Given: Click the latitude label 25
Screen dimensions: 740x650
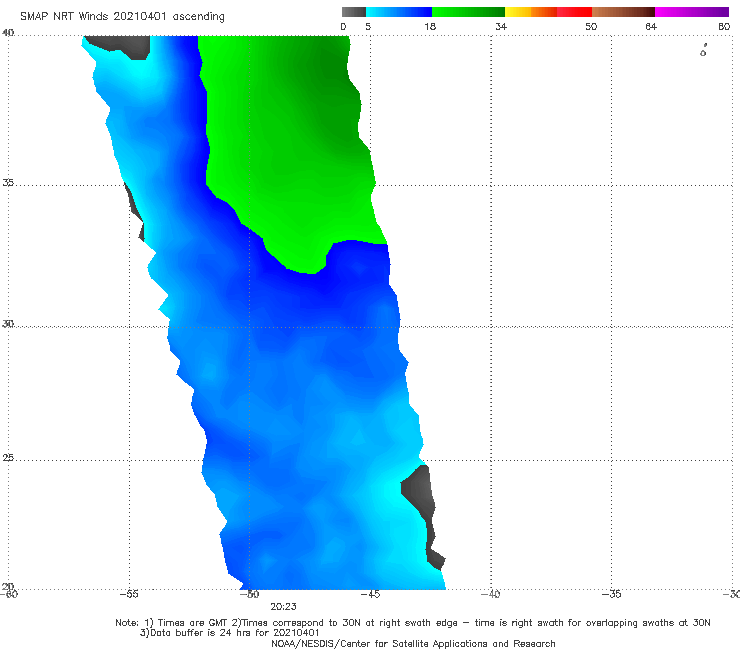Looking at the screenshot, I should (x=8, y=458).
